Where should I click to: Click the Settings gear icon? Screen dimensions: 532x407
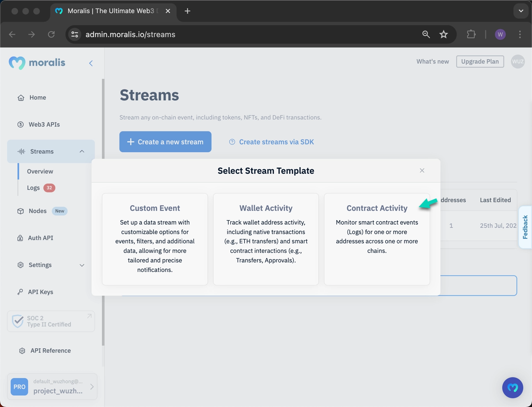(20, 265)
